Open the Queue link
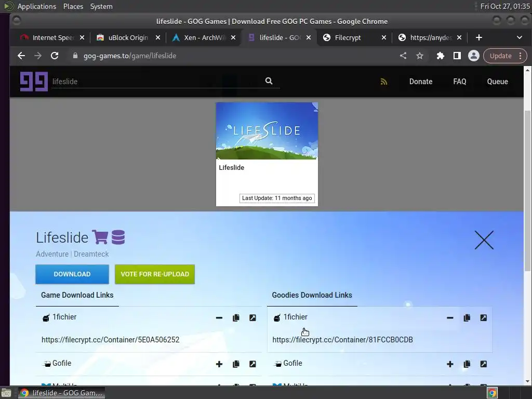Viewport: 532px width, 399px height. [497, 82]
